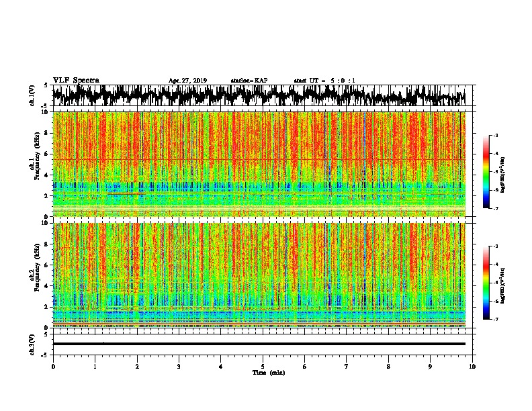This screenshot has width=532, height=411.
Task: Click the log(PSD) label beside the ch.1 colorbar
Action: pyautogui.click(x=503, y=175)
